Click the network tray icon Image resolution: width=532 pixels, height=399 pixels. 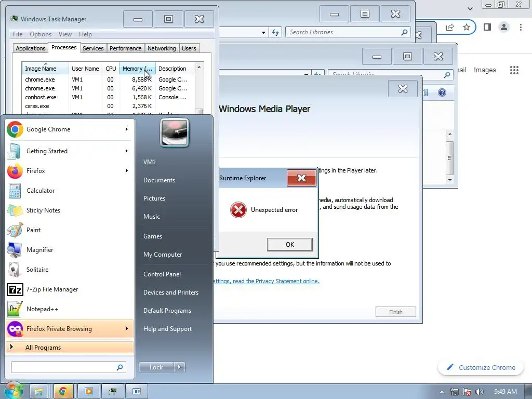(454, 392)
